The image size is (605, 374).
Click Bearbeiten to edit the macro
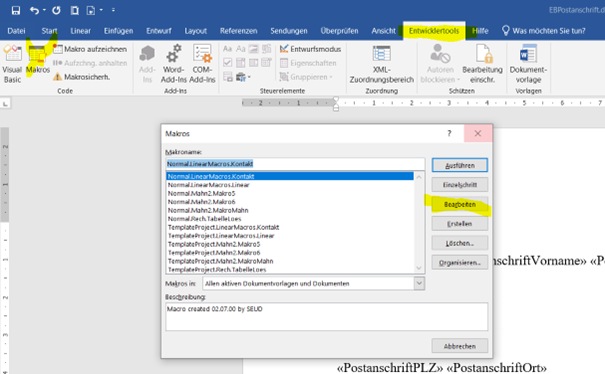[460, 205]
